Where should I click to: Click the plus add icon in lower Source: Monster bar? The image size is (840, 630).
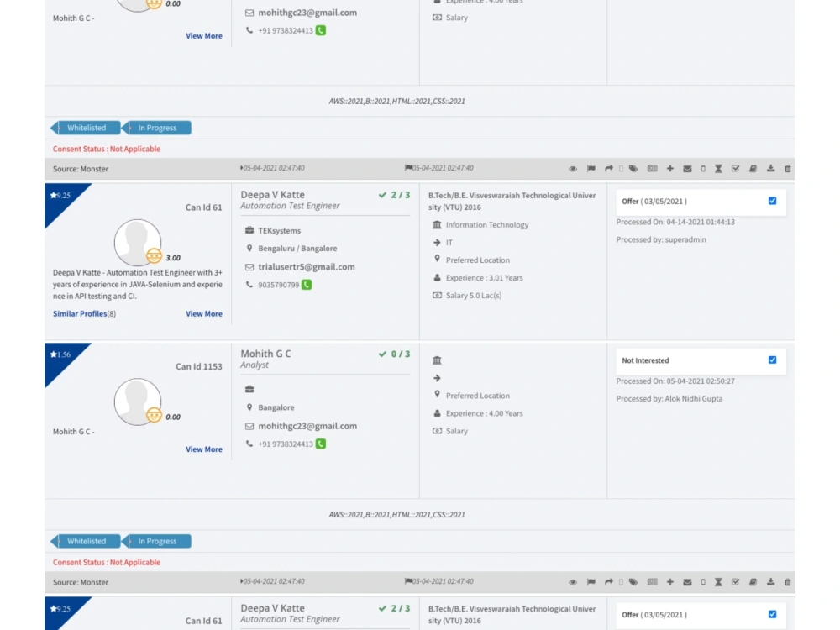coord(669,582)
